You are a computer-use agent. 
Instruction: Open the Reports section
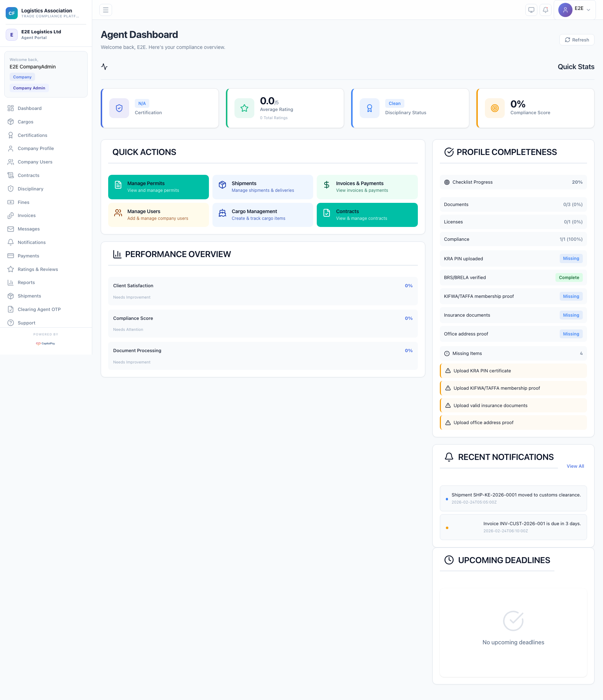26,282
